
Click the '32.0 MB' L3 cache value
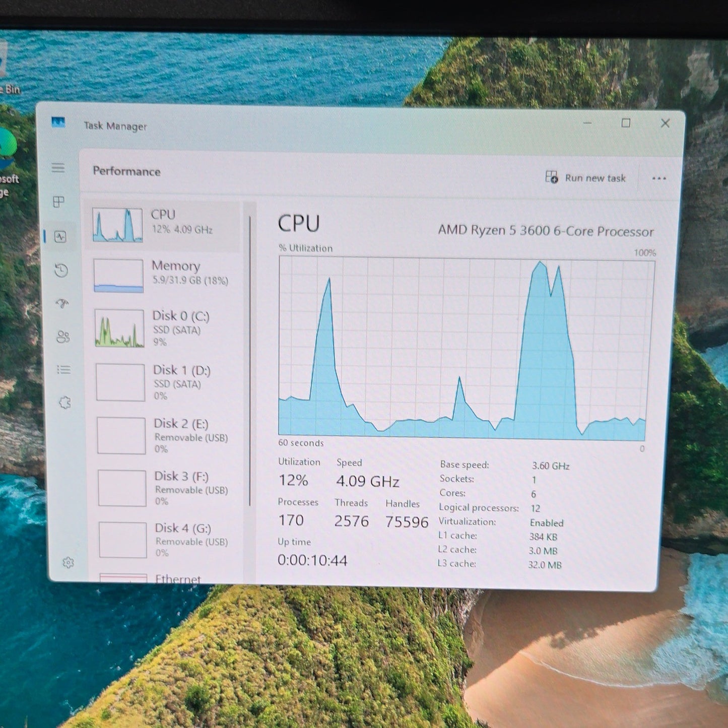click(545, 565)
